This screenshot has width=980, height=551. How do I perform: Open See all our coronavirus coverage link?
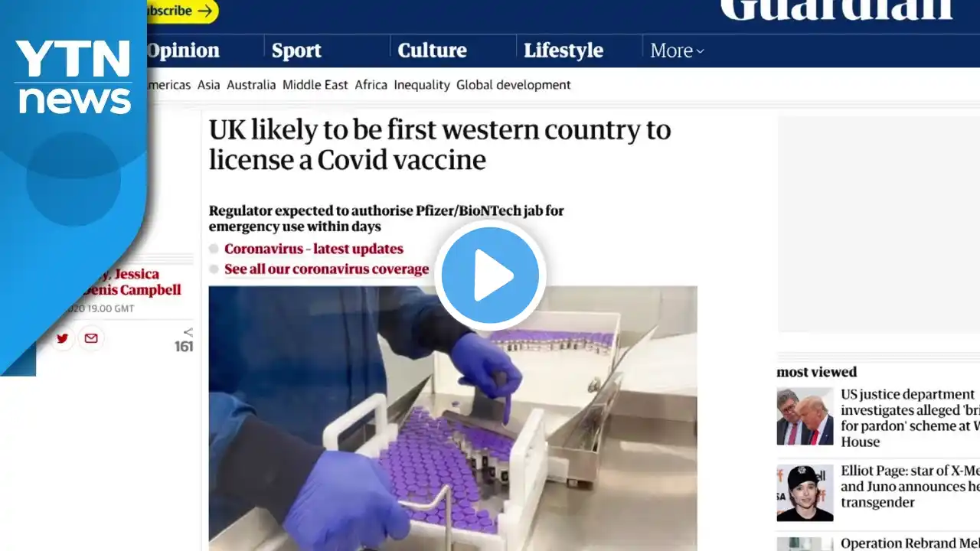pos(326,269)
